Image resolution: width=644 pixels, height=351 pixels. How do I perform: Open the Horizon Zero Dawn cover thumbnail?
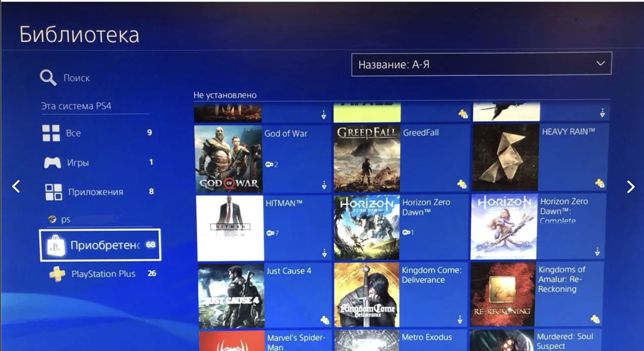coord(367,227)
